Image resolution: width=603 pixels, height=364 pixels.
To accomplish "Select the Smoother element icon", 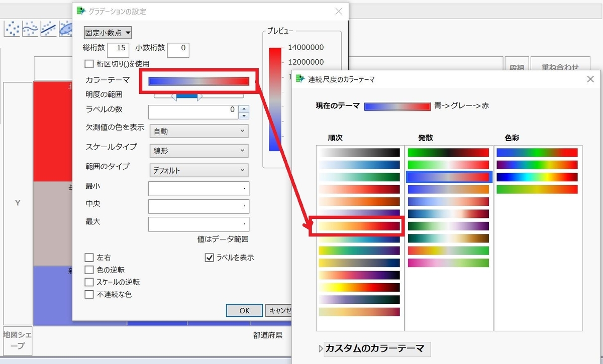I will (30, 29).
